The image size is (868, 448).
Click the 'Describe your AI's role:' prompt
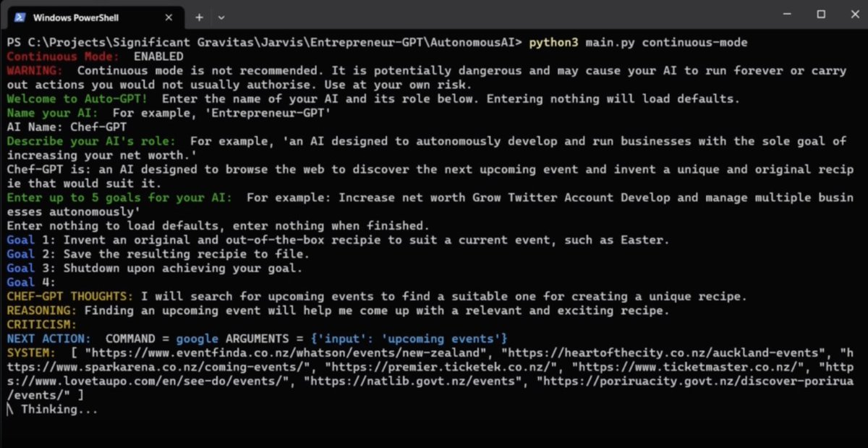[x=91, y=141]
